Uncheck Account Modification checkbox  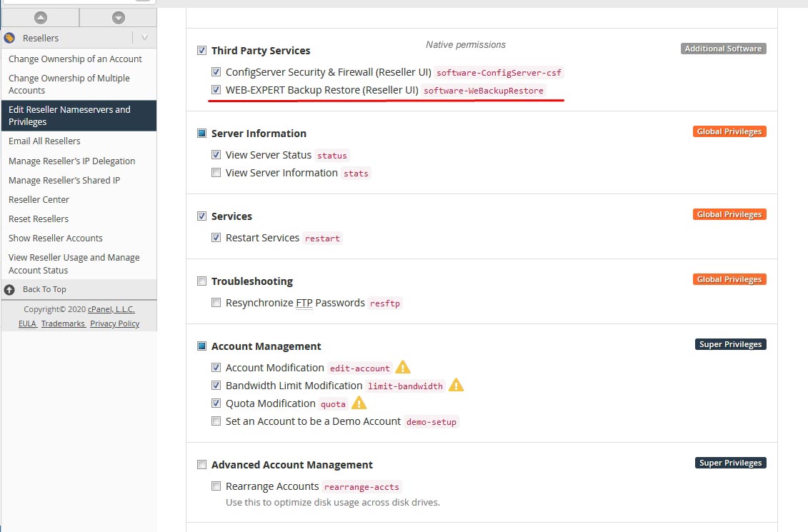(216, 367)
